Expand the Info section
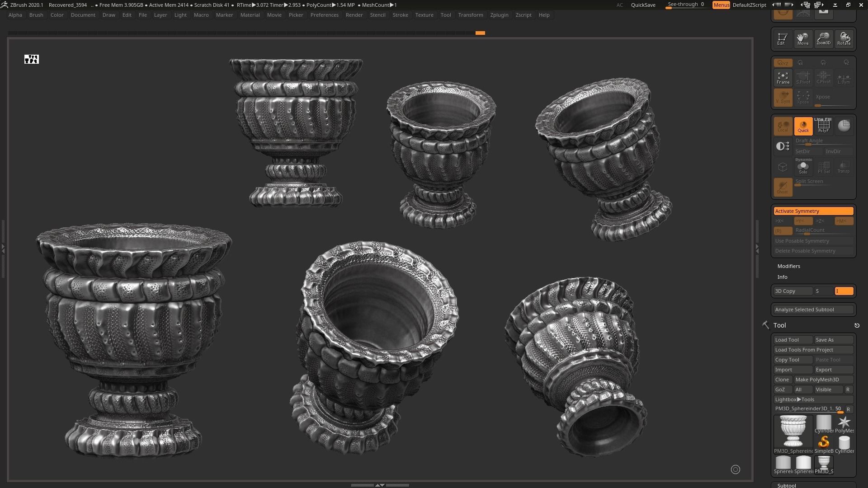The height and width of the screenshot is (488, 868). coord(782,277)
